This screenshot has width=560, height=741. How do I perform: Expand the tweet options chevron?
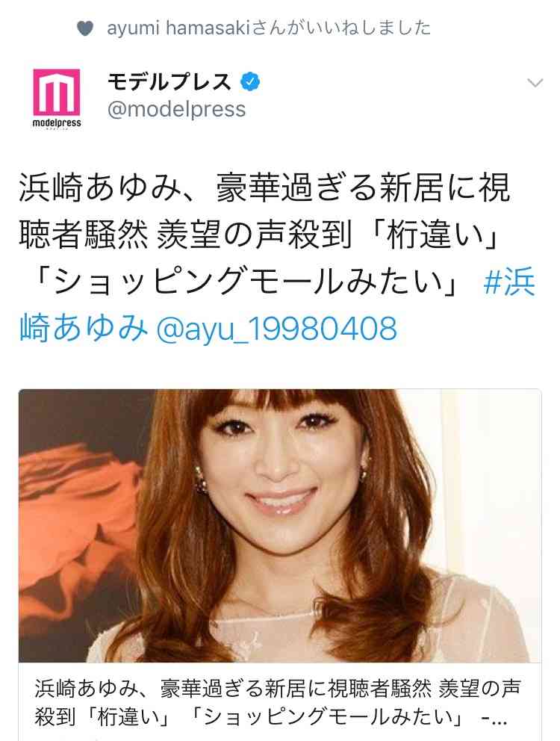tap(535, 83)
